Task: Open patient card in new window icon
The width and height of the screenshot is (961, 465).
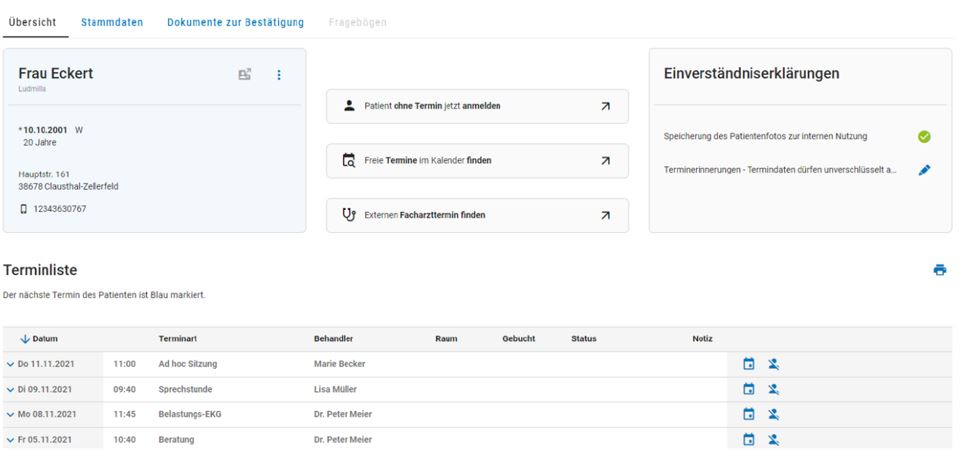Action: 245,74
